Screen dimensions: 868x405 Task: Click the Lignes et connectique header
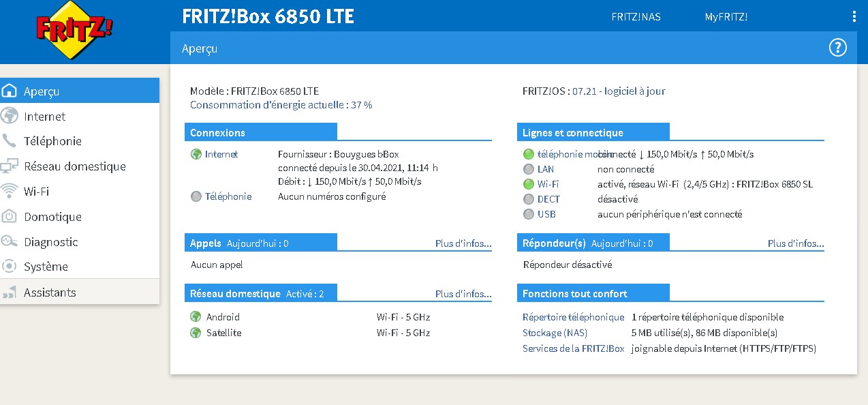click(x=593, y=132)
